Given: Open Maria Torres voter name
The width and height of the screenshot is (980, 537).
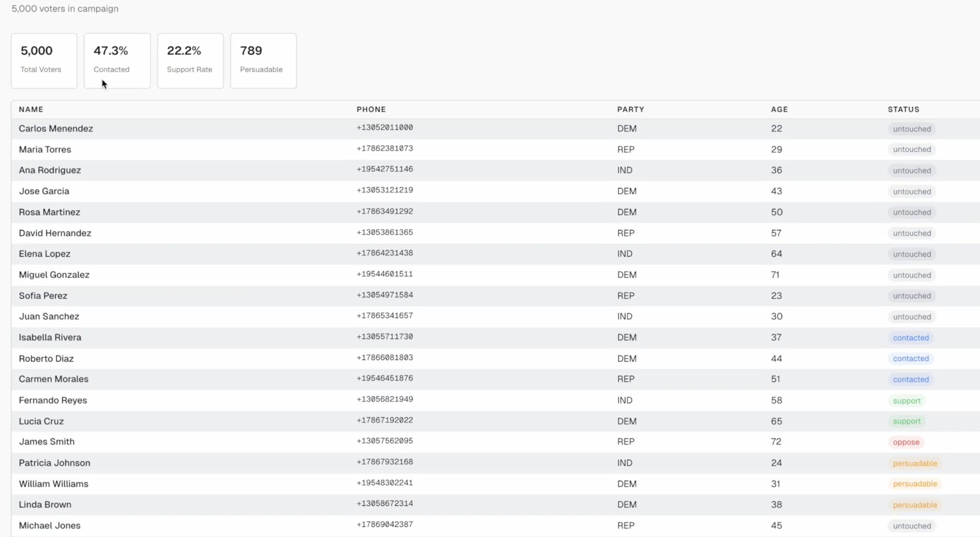Looking at the screenshot, I should coord(45,150).
